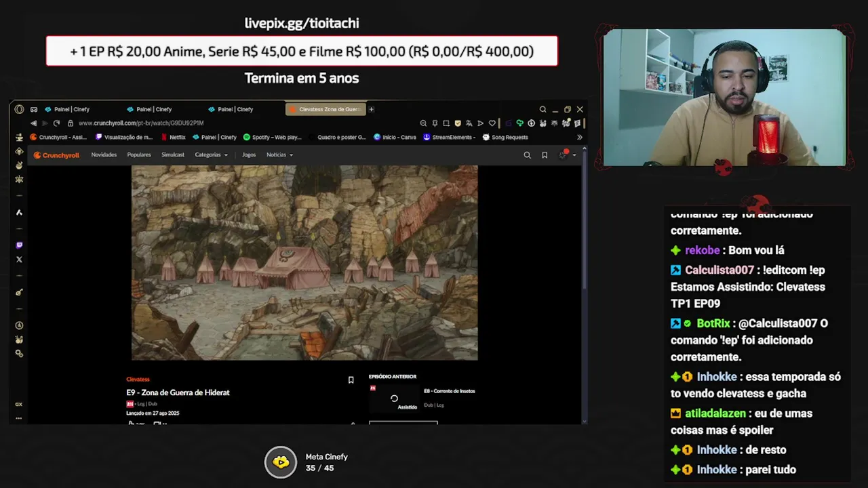Open Simulcast in Crunchyroll menu
The height and width of the screenshot is (488, 868).
pyautogui.click(x=173, y=155)
